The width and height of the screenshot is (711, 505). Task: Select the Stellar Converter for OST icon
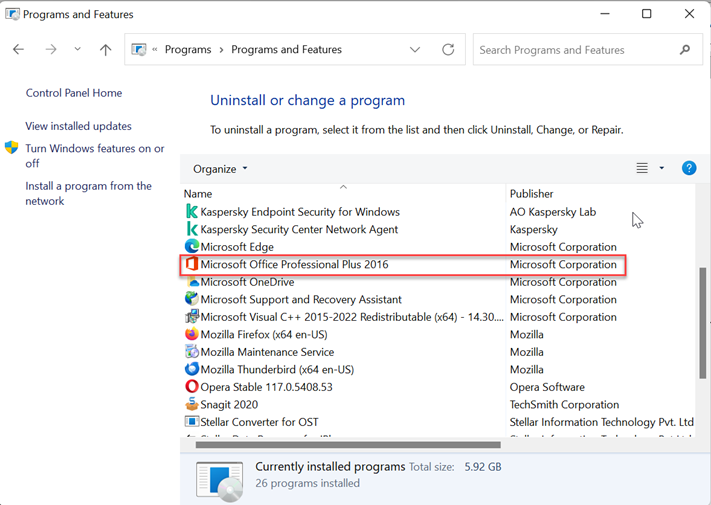click(192, 422)
